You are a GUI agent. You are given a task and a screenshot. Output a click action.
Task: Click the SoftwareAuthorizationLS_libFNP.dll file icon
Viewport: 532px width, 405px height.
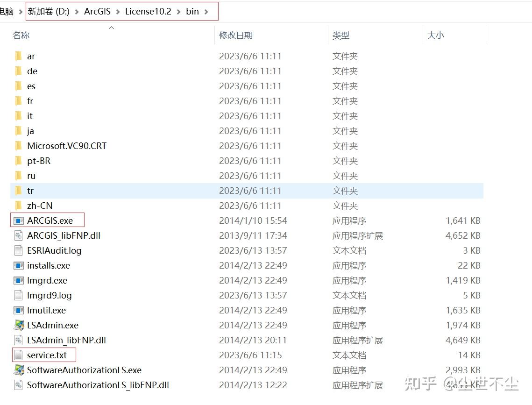pos(18,384)
